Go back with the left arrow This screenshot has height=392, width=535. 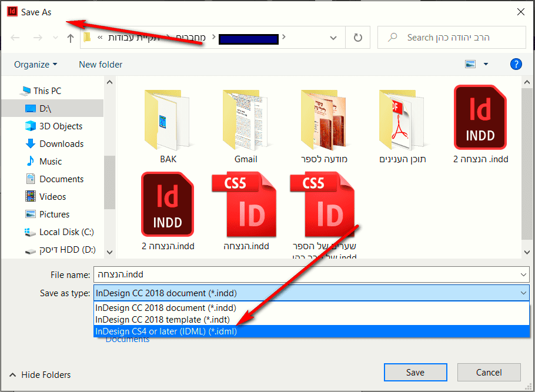click(x=15, y=38)
